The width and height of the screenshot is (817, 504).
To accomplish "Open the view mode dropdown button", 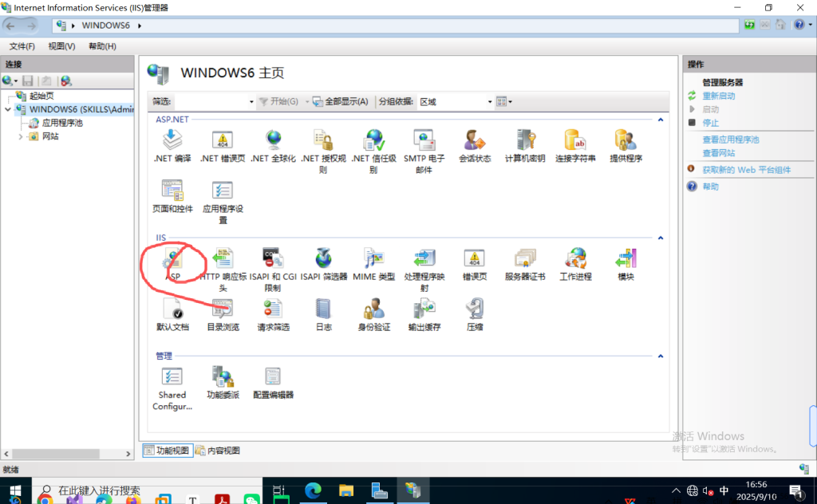I will [x=504, y=102].
